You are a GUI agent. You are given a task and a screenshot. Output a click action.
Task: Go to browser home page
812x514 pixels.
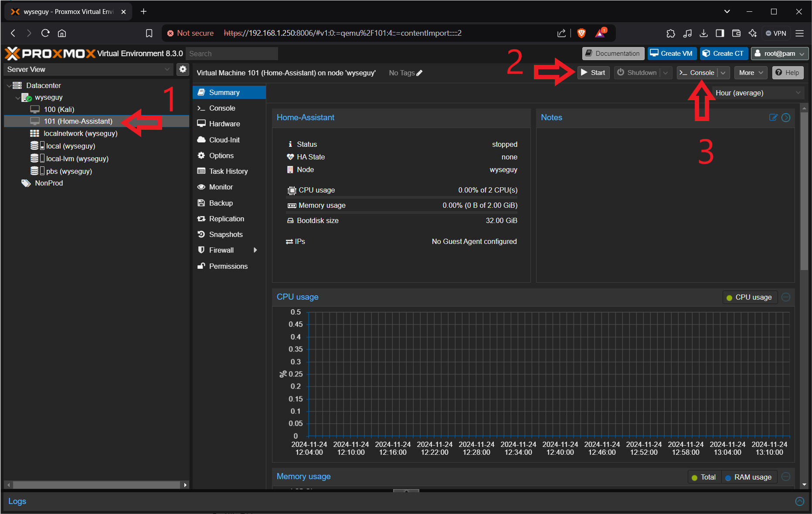(x=62, y=33)
